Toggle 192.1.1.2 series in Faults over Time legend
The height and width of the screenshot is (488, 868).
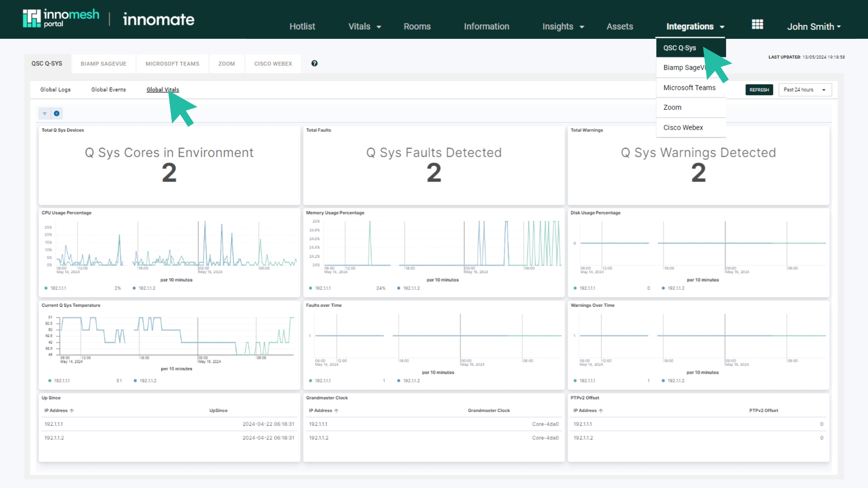[x=408, y=381]
